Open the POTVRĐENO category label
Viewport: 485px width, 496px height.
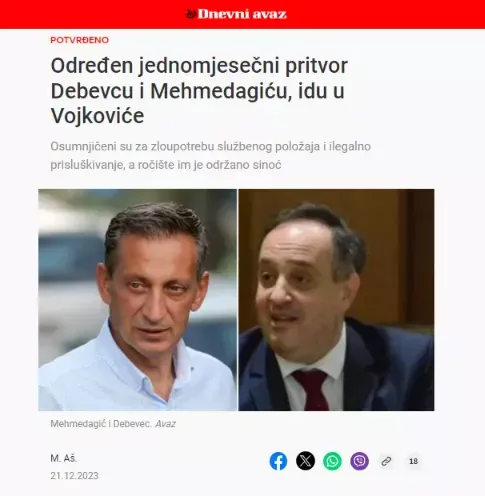point(80,40)
